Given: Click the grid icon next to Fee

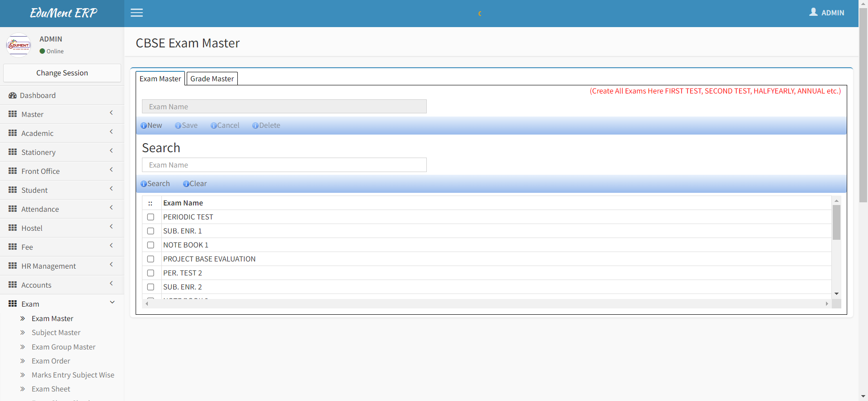Looking at the screenshot, I should tap(13, 247).
